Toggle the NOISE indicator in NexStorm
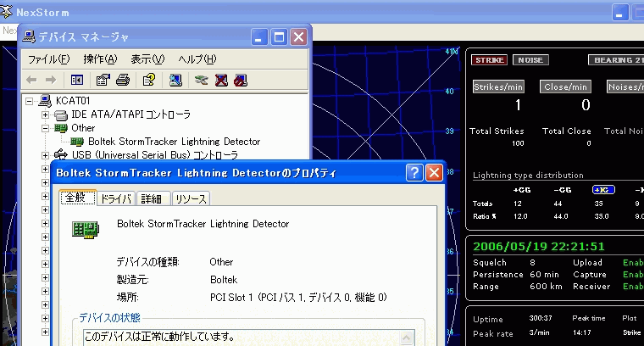The image size is (644, 346). tap(530, 60)
